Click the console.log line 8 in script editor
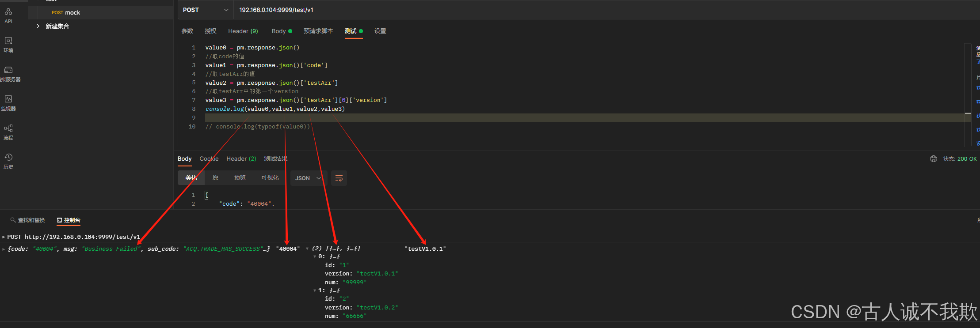The width and height of the screenshot is (980, 328). 275,109
